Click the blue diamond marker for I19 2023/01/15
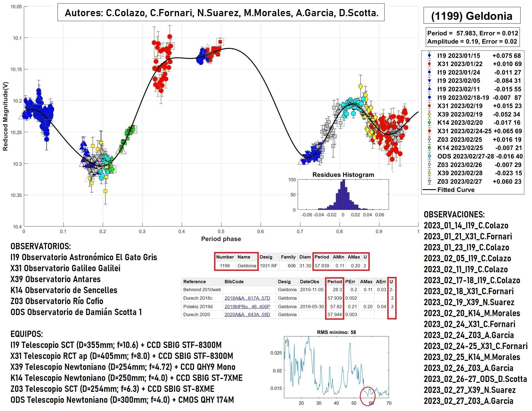The image size is (532, 411). click(429, 55)
